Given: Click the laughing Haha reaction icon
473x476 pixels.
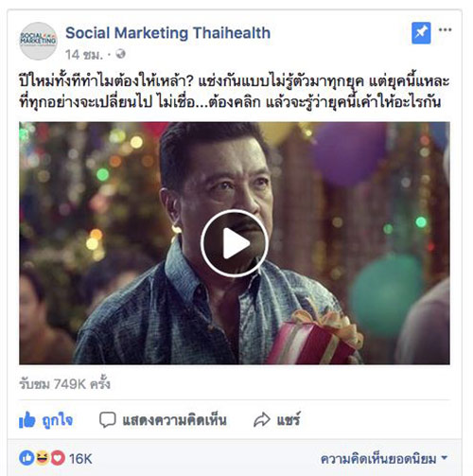Looking at the screenshot, I should point(43,458).
